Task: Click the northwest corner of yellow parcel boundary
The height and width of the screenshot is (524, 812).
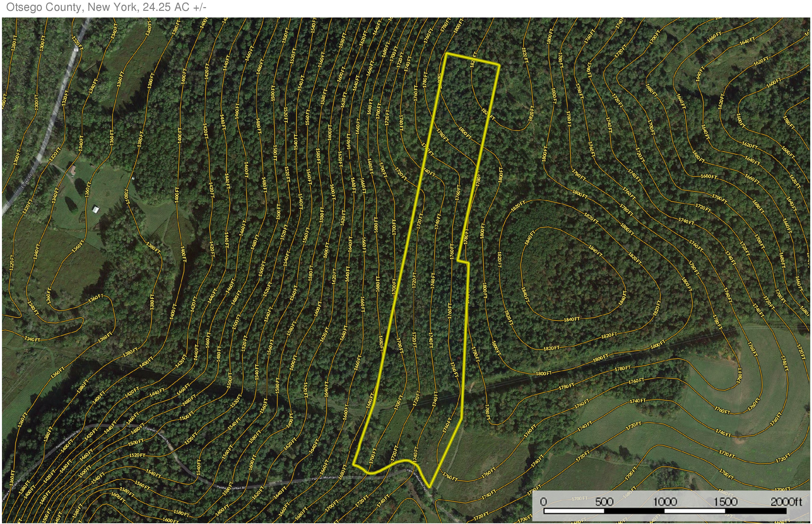Action: pos(447,54)
